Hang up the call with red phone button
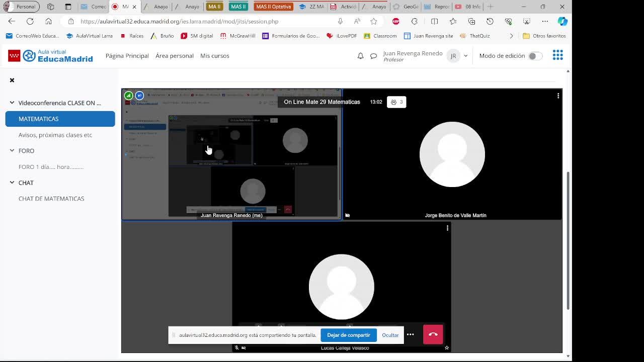Screen dimensions: 644x362 [x=433, y=334]
